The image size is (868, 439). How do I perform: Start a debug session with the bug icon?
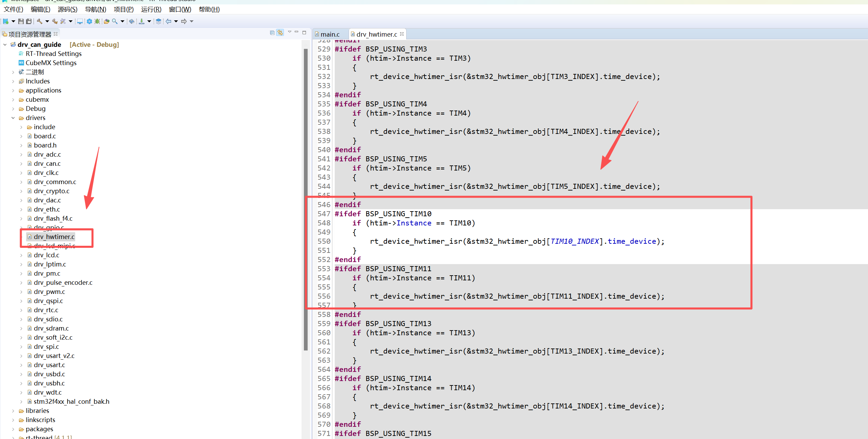click(97, 21)
